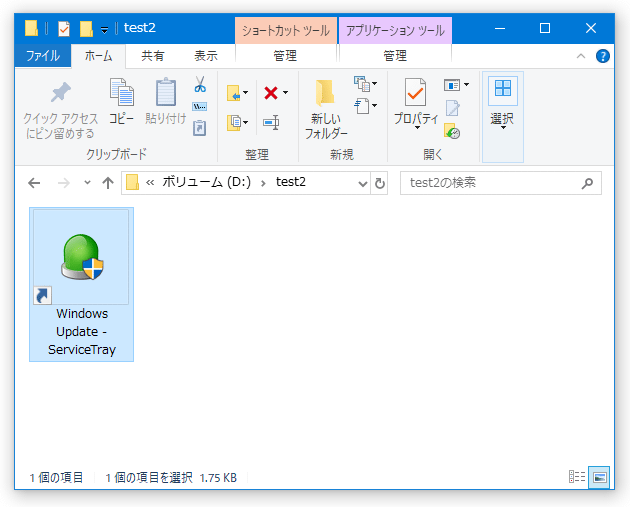Click the search magnifier icon

[x=587, y=184]
